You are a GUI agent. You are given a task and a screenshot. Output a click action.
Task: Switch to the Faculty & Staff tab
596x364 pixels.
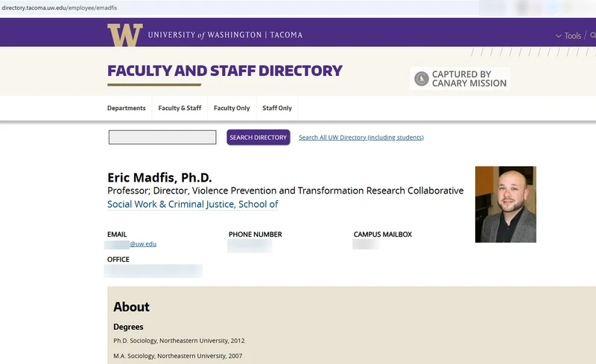pyautogui.click(x=180, y=108)
